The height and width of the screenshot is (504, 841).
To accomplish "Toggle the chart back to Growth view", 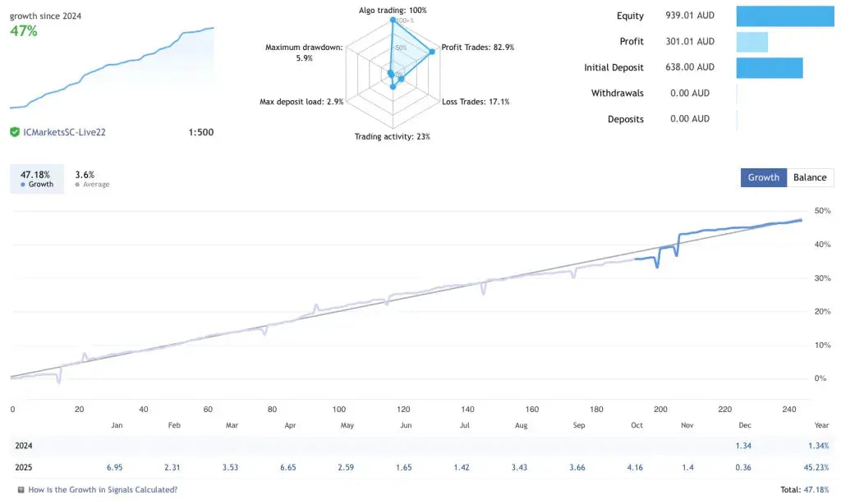I will pyautogui.click(x=763, y=177).
